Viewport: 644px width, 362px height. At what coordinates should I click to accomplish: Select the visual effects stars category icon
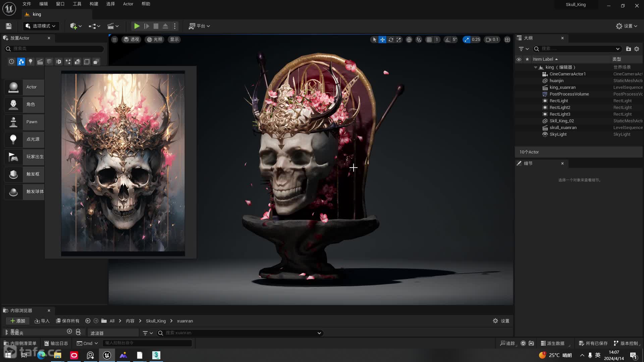pyautogui.click(x=68, y=62)
